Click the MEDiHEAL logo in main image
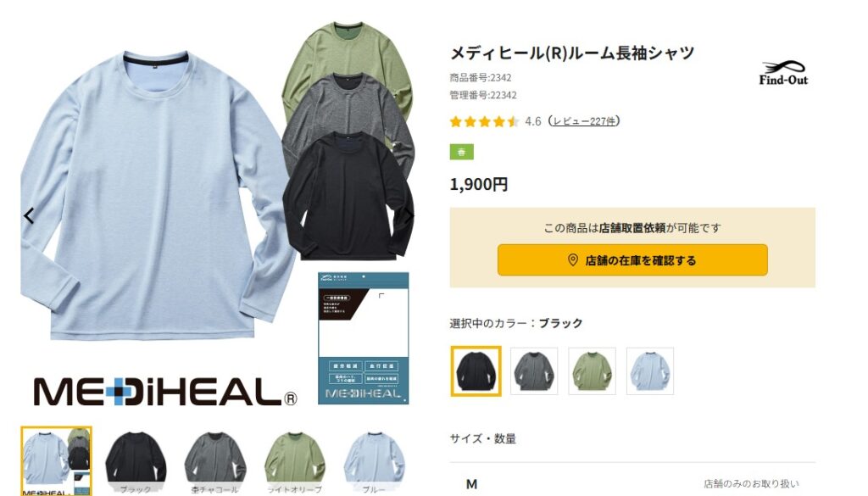The height and width of the screenshot is (496, 868). (x=165, y=392)
